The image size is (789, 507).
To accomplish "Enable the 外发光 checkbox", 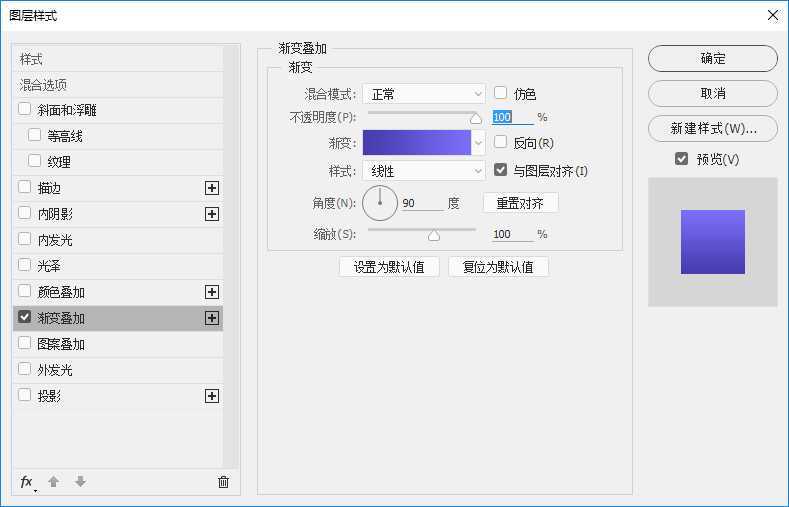I will pos(24,369).
